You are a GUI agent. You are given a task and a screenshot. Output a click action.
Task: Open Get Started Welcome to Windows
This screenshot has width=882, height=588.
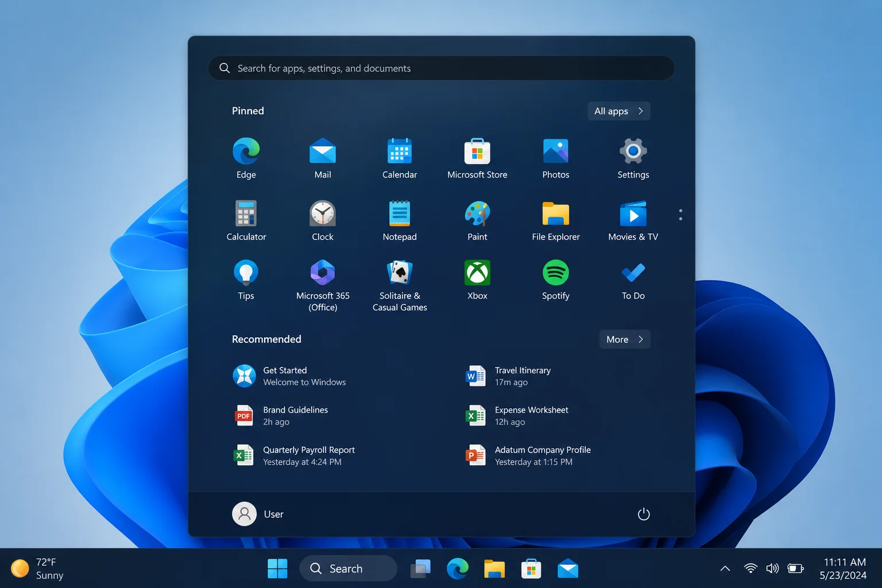coord(289,376)
